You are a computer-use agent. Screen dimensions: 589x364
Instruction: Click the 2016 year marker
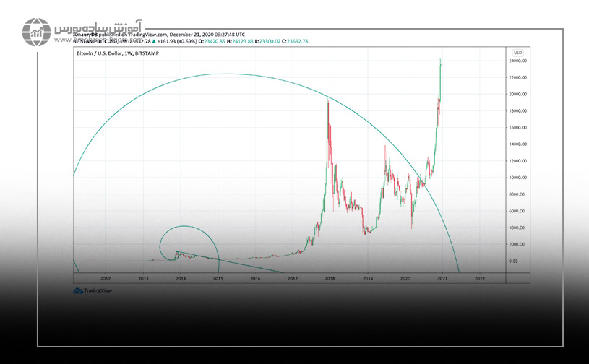255,278
